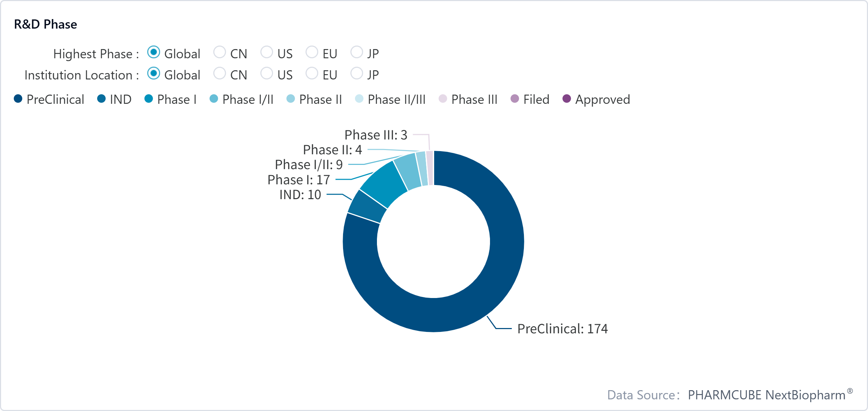The height and width of the screenshot is (411, 868).
Task: Click the "PreClinical: 174" data label
Action: point(562,329)
